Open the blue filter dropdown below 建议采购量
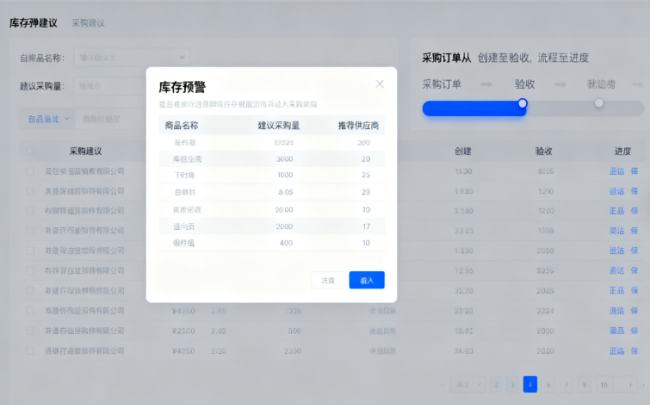650x405 pixels. (x=49, y=118)
